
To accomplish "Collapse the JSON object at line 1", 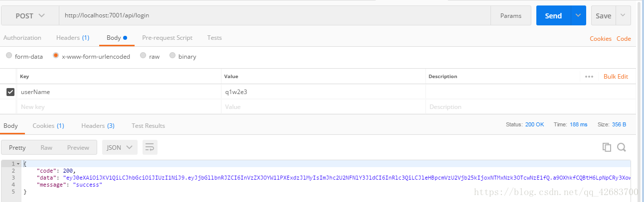I will tap(18, 164).
